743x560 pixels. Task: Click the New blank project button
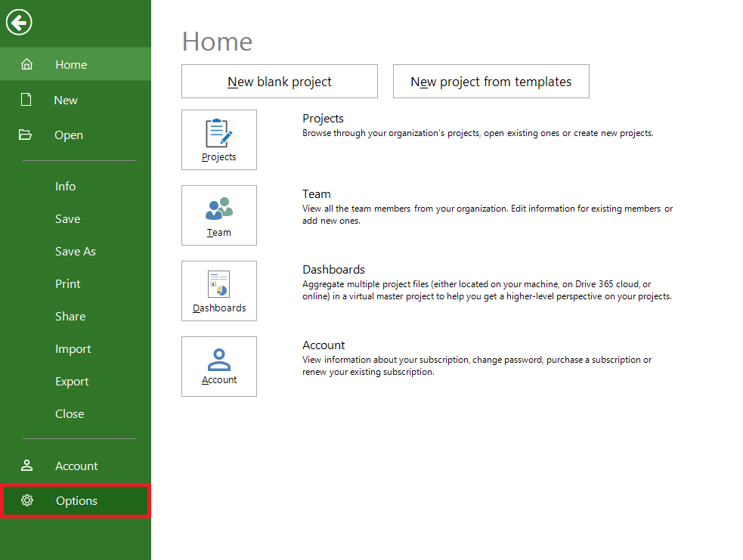point(280,82)
